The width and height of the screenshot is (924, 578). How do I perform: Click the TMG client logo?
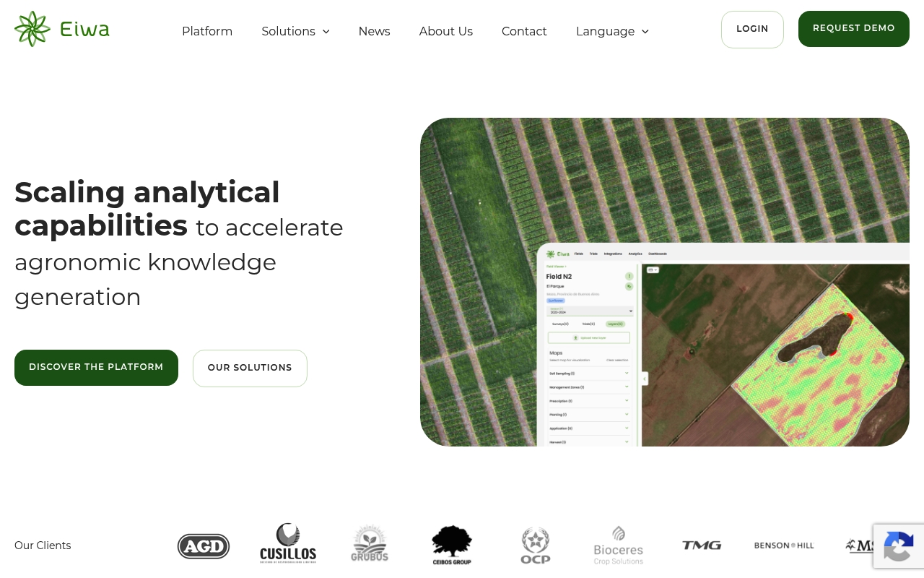[x=702, y=545]
